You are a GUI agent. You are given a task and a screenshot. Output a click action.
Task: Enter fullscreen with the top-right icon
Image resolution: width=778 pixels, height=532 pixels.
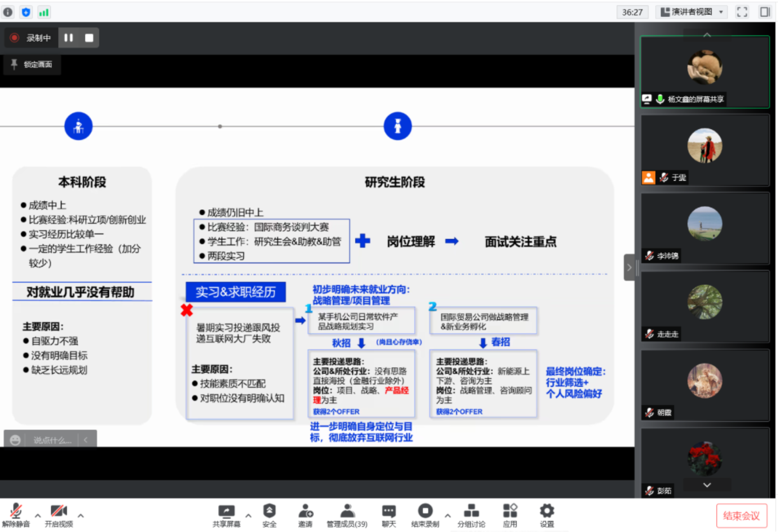click(x=742, y=12)
